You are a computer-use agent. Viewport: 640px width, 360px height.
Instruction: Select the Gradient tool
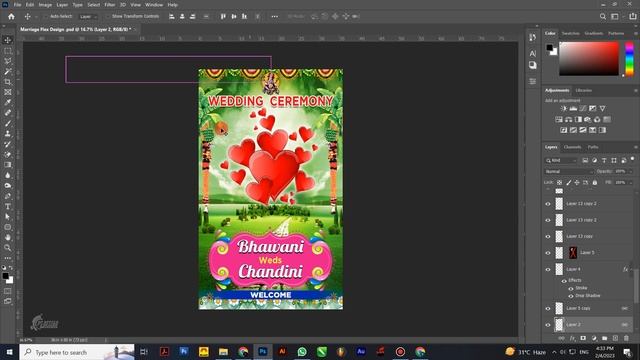tap(8, 164)
